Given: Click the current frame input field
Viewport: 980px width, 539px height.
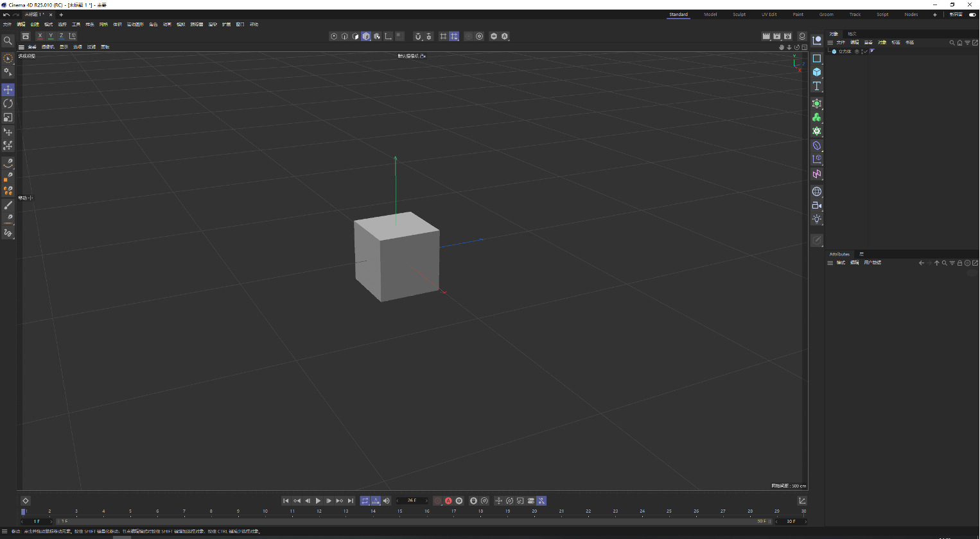Looking at the screenshot, I should pos(412,501).
